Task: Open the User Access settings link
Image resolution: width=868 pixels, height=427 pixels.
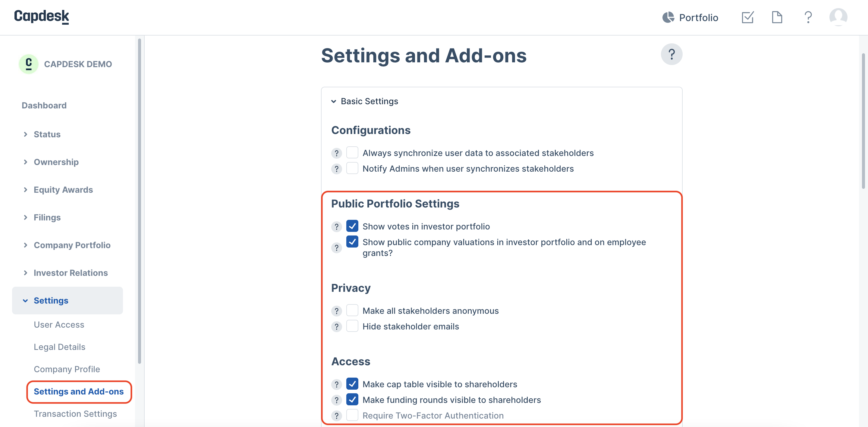Action: 59,325
